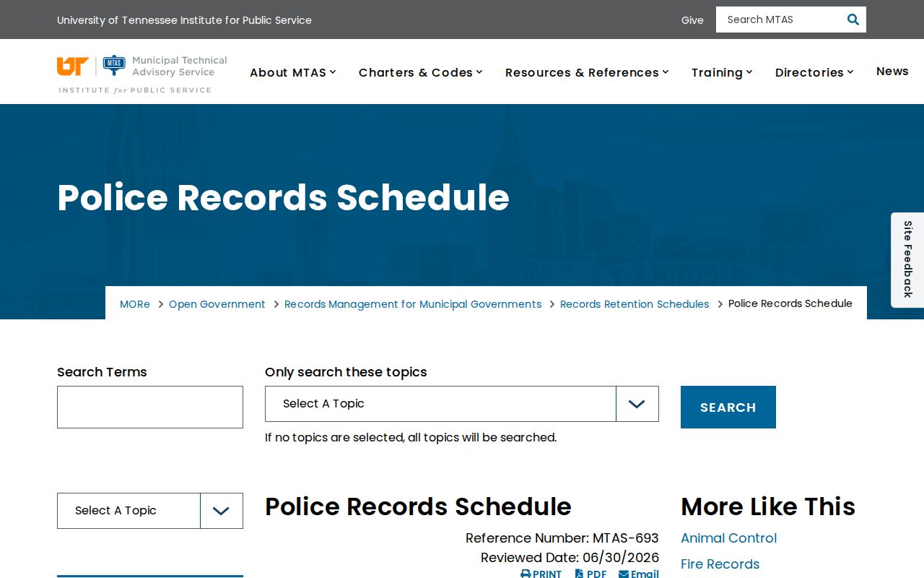Open the Animal Control related link
Screen dimensions: 924x578
[x=728, y=538]
